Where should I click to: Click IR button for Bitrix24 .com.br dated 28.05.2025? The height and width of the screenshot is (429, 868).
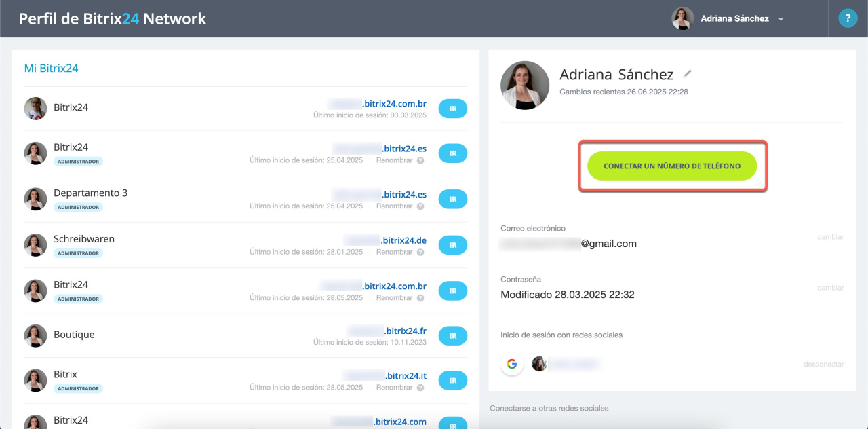pos(453,291)
